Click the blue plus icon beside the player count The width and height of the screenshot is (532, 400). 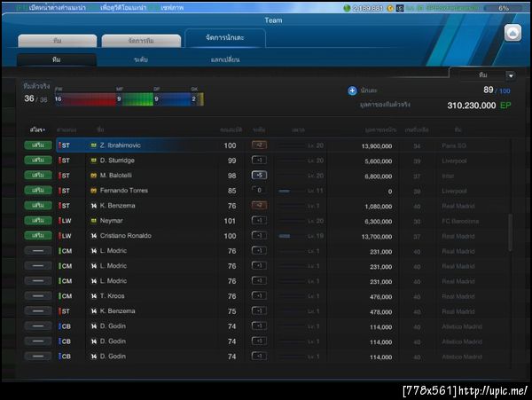[352, 90]
